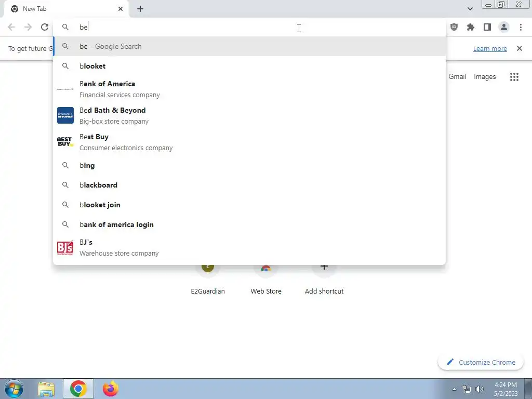The image size is (532, 399).
Task: Choose the Best Buy suggestion
Action: 249,142
